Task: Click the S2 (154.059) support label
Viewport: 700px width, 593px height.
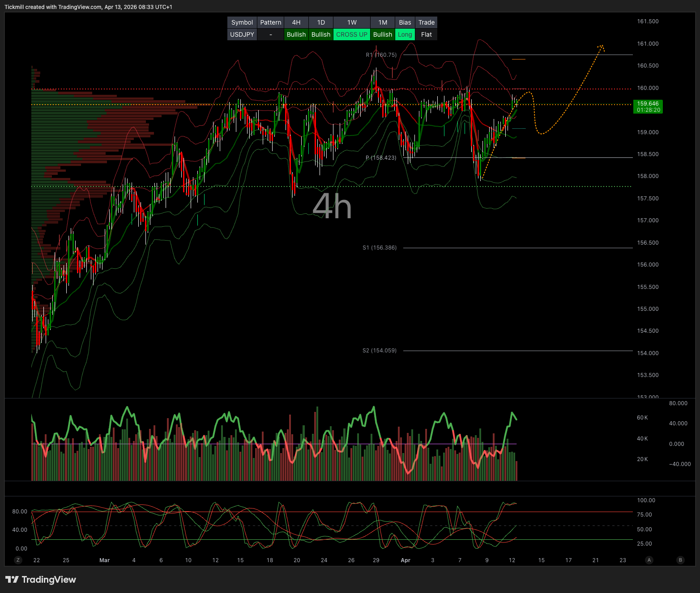Action: [x=380, y=351]
